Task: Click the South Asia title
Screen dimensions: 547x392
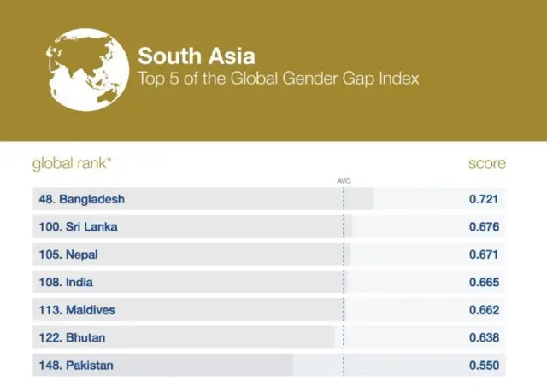Action: point(197,56)
